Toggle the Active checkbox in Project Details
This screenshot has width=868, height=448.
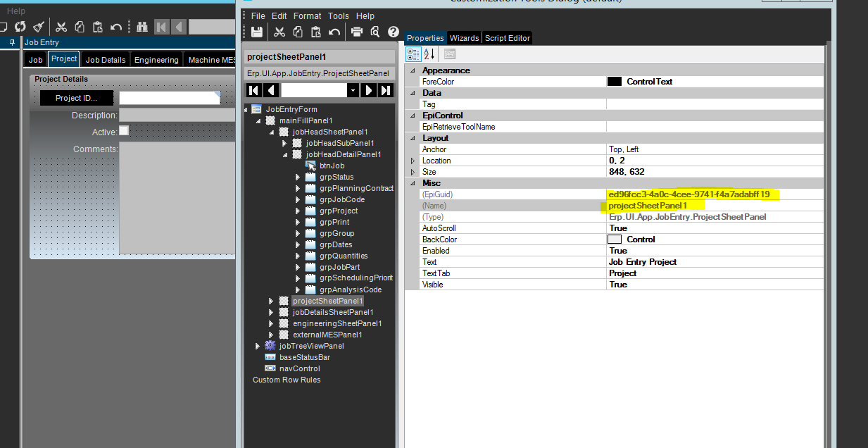124,131
